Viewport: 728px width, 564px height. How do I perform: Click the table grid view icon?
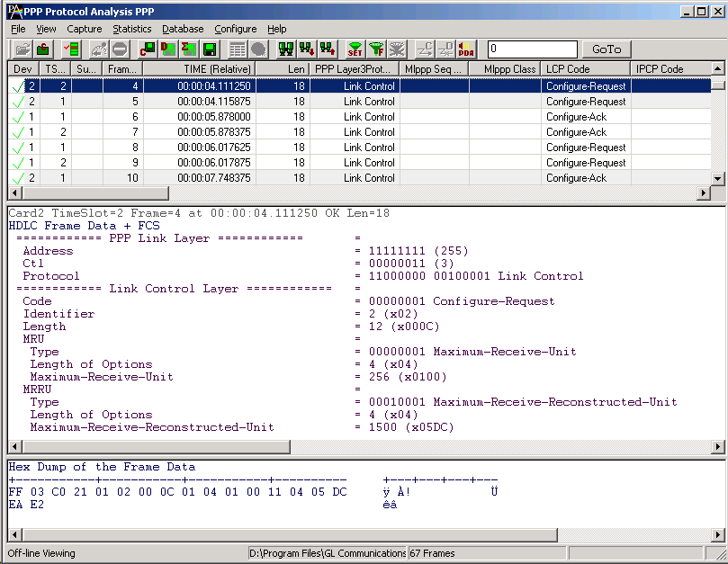point(238,49)
